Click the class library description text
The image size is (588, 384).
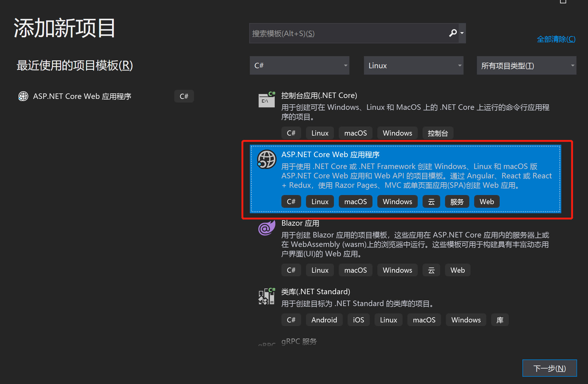[x=359, y=304]
